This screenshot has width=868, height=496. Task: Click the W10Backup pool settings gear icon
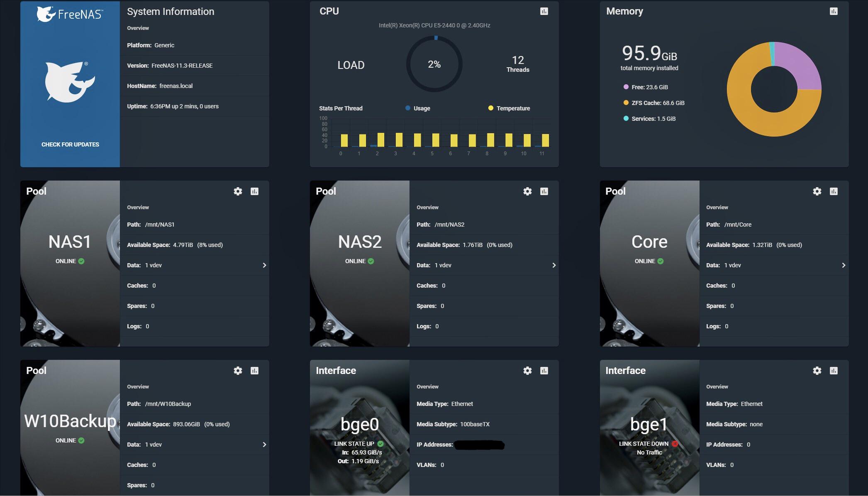tap(237, 370)
